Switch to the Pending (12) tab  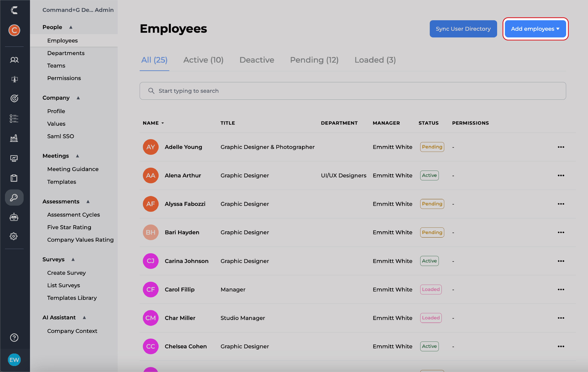click(314, 60)
